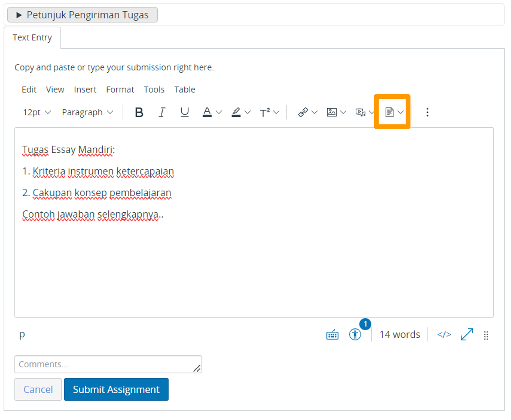Open the text color dropdown arrow

pos(219,112)
